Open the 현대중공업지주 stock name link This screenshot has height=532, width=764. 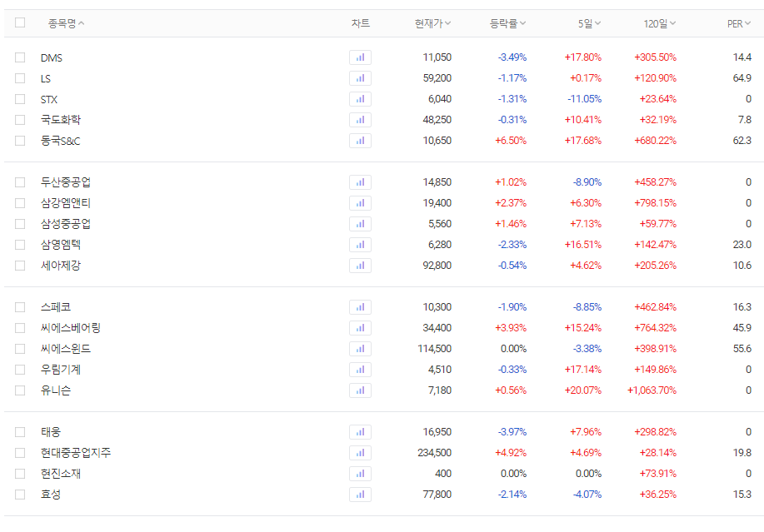[76, 453]
